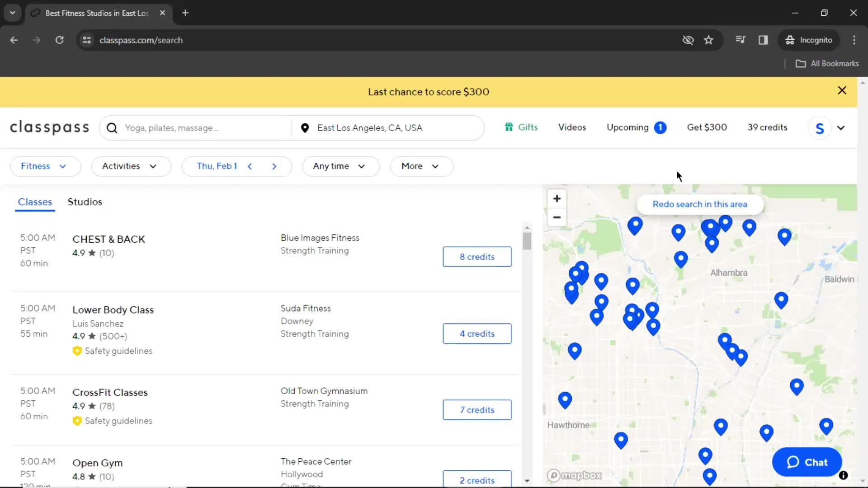The height and width of the screenshot is (488, 868).
Task: Open the CHEST & BACK class
Action: (108, 239)
